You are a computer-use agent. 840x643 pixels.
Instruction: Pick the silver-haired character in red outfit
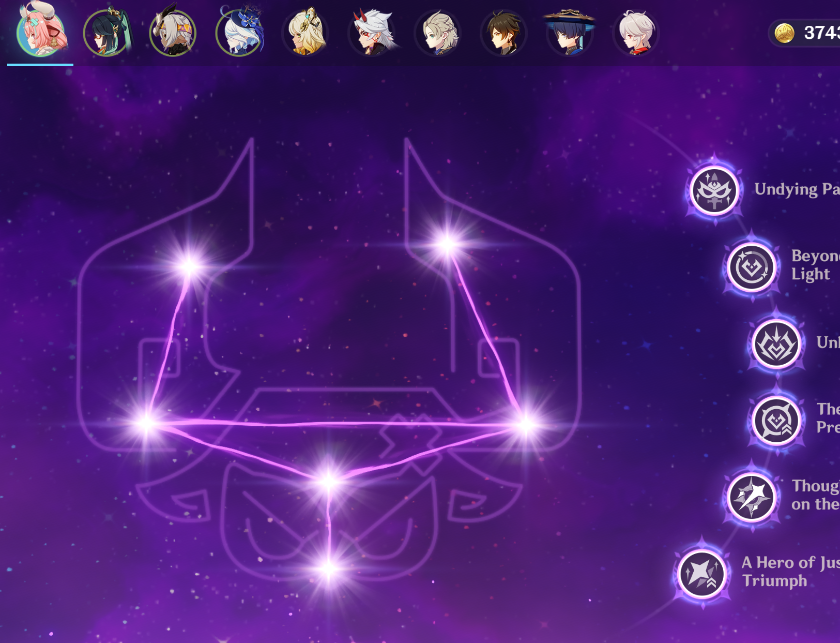coord(636,33)
